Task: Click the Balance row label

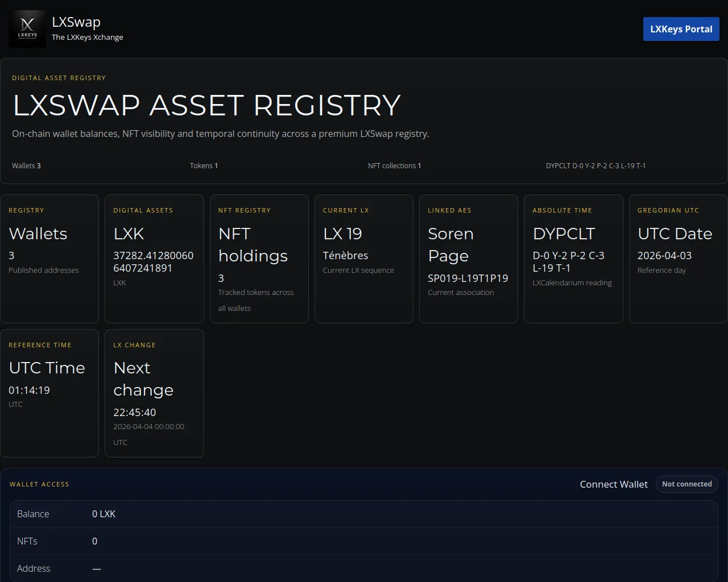Action: click(33, 514)
